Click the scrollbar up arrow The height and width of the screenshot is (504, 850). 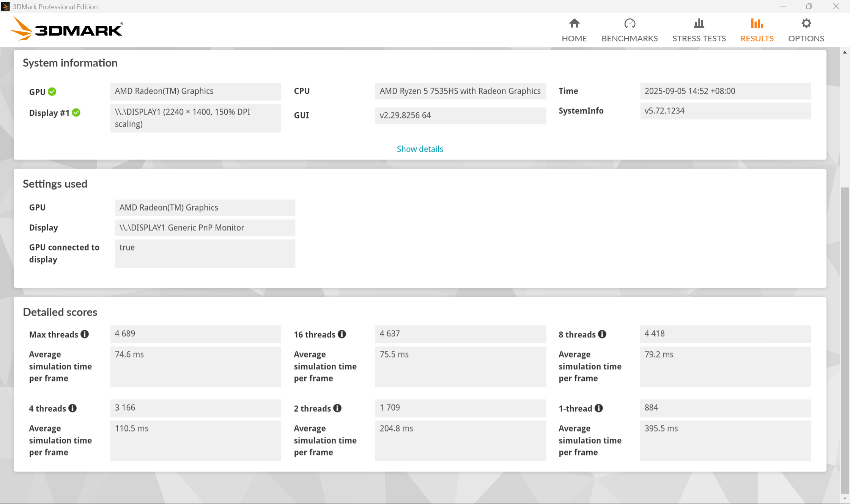[845, 52]
